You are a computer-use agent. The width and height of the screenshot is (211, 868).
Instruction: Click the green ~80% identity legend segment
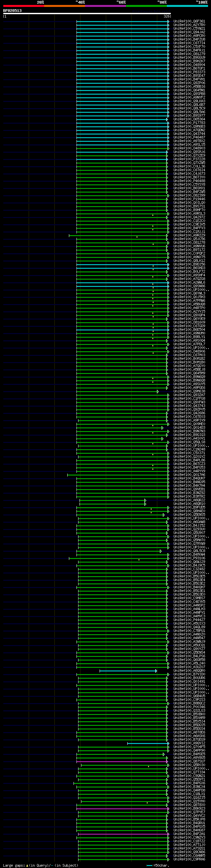[146, 6]
